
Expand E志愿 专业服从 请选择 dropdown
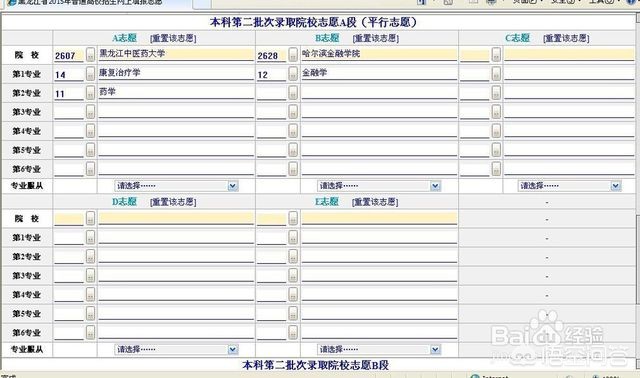coord(436,349)
